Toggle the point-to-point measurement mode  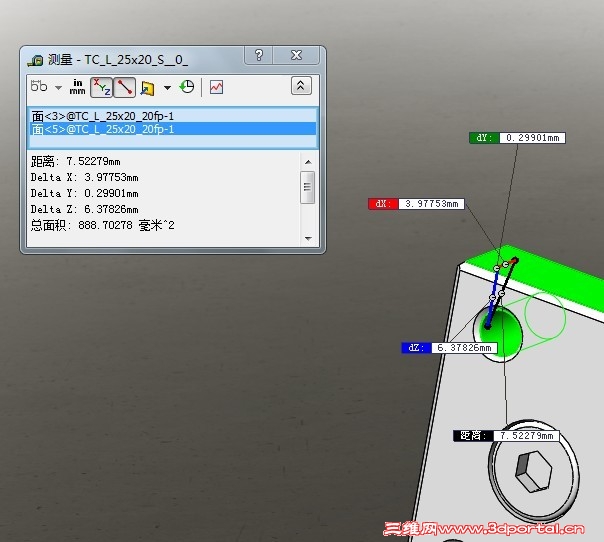pos(124,87)
